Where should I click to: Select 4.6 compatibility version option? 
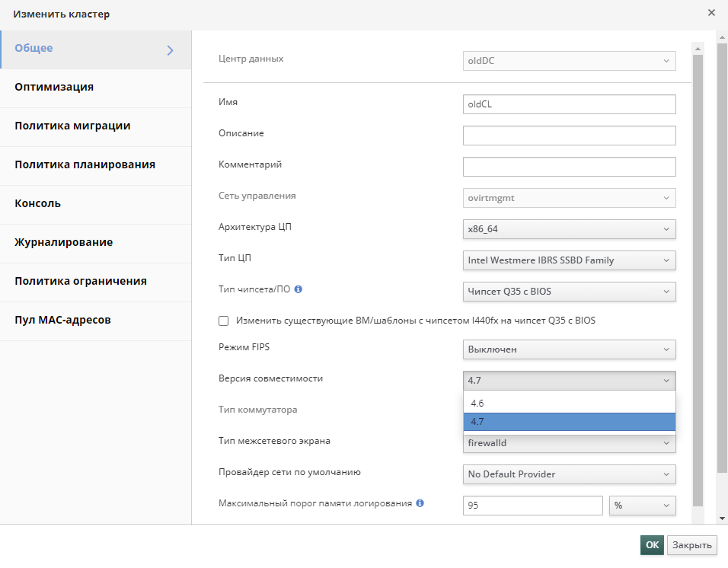pyautogui.click(x=569, y=404)
